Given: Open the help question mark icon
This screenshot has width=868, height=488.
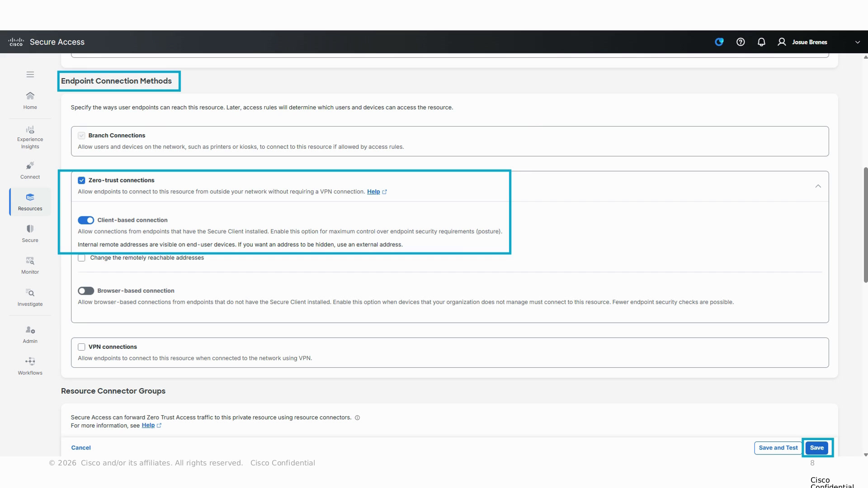Looking at the screenshot, I should point(741,42).
